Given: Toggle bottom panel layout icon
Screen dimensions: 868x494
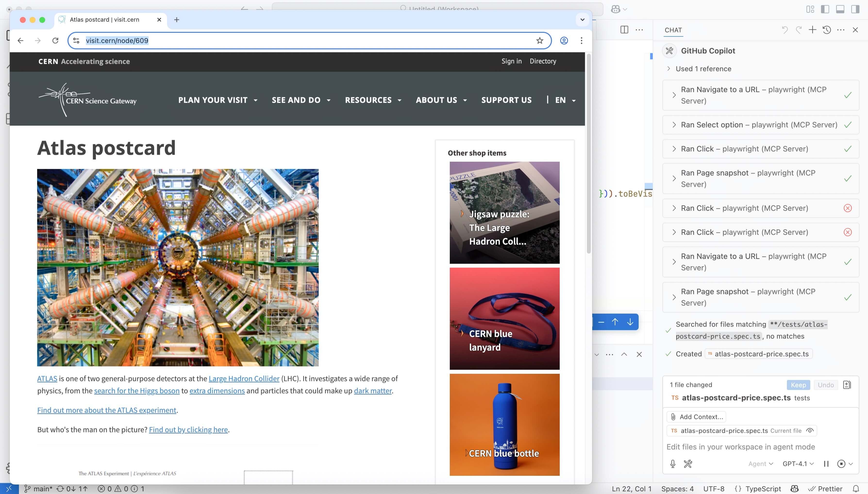Looking at the screenshot, I should [x=840, y=9].
